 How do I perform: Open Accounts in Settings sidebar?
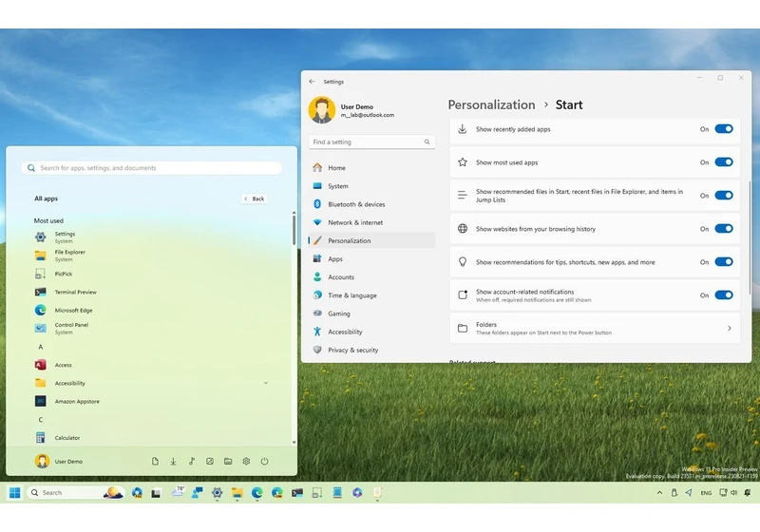pyautogui.click(x=371, y=277)
